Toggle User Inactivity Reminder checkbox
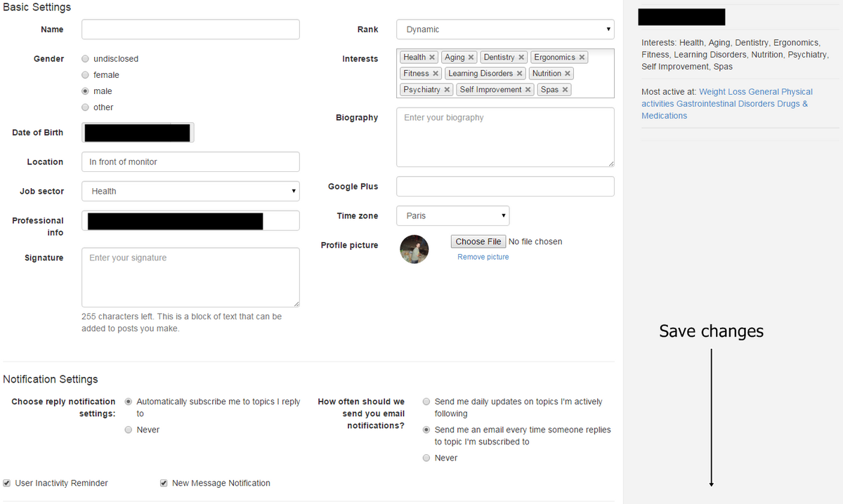The height and width of the screenshot is (504, 843). (x=7, y=484)
